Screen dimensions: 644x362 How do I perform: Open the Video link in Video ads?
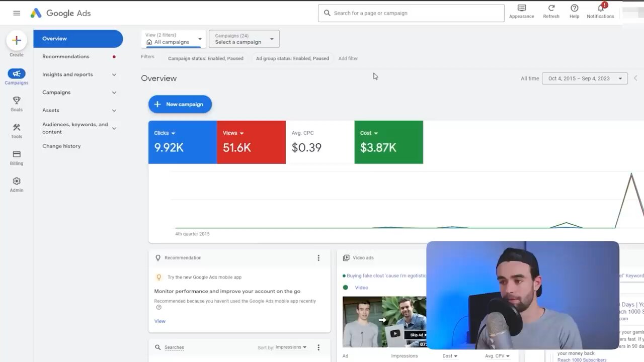coord(361,288)
